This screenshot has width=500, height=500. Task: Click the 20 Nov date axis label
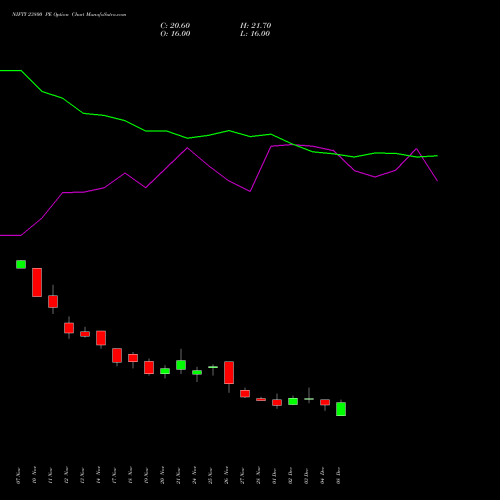(x=162, y=476)
